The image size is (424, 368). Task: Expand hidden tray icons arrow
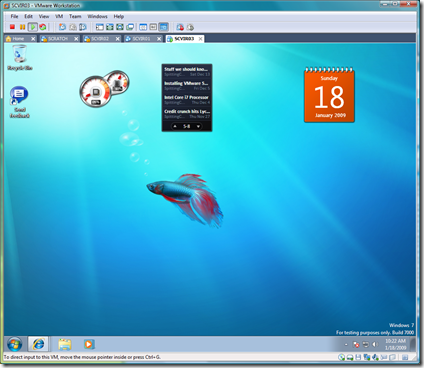346,344
